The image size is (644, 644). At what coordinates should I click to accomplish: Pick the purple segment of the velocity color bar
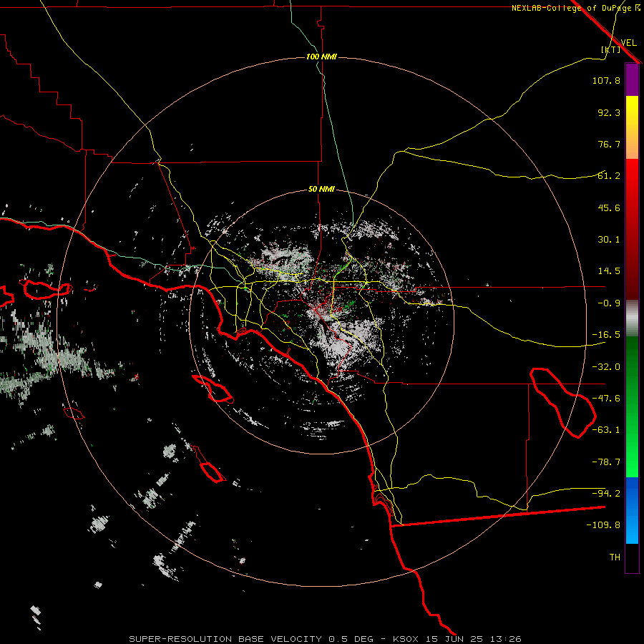point(632,80)
